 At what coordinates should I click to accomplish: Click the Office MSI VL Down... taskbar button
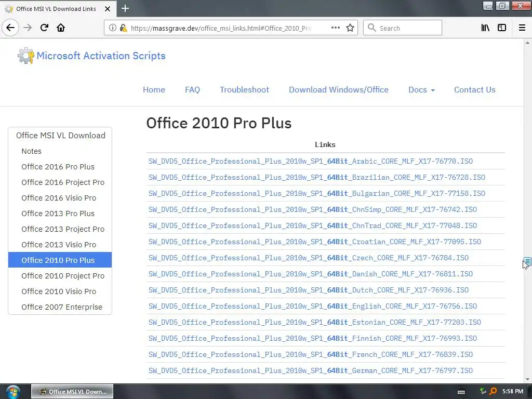pos(72,392)
